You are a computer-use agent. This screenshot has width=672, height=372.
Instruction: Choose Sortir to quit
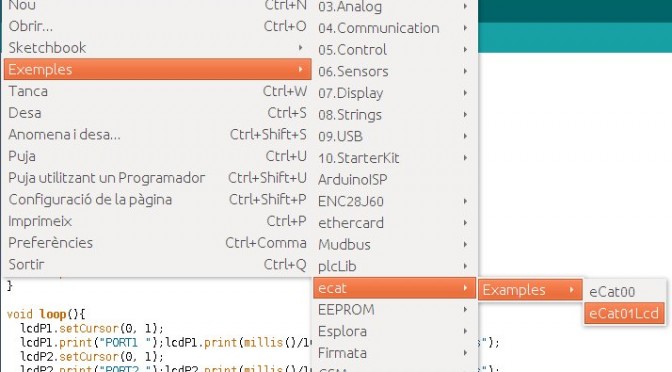pos(157,264)
